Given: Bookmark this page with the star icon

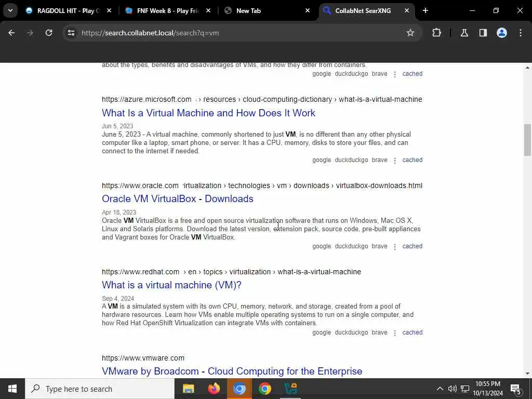Looking at the screenshot, I should 410,33.
